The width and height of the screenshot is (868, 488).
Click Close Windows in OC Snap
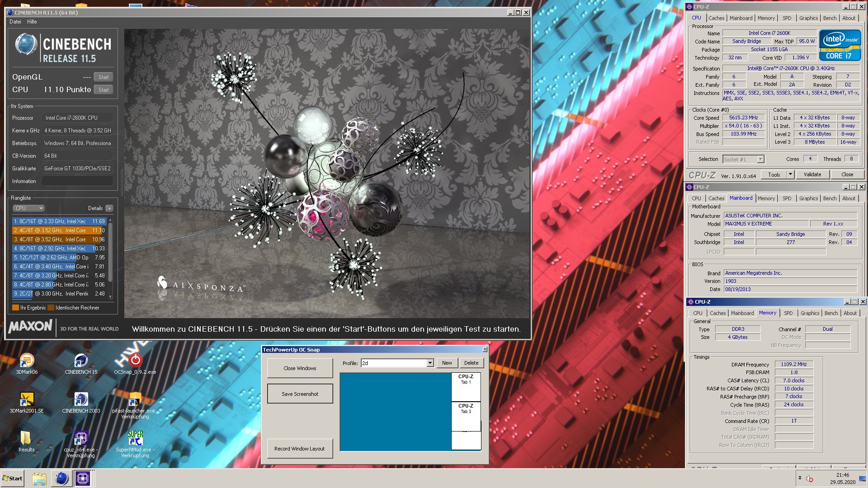tap(300, 368)
